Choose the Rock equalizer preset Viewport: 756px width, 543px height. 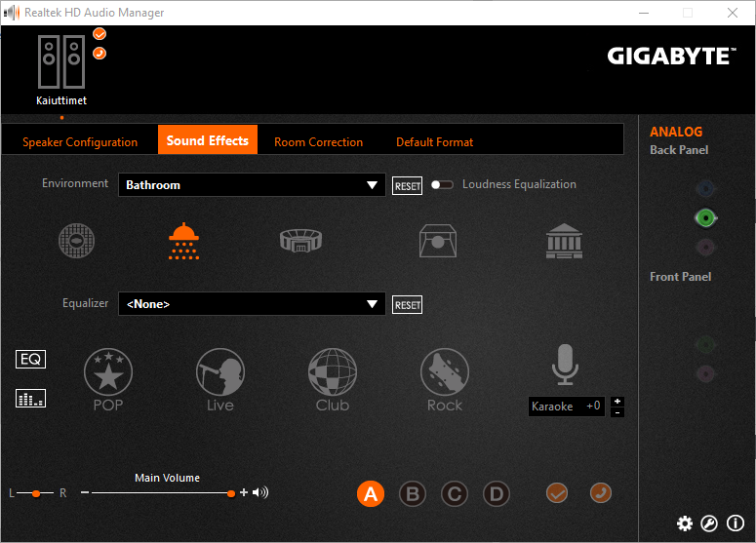tap(445, 371)
